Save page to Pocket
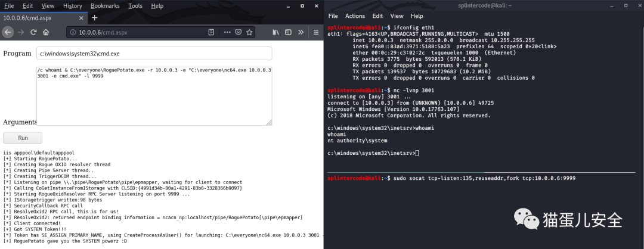Viewport: 644px width, 249px height. pyautogui.click(x=238, y=32)
